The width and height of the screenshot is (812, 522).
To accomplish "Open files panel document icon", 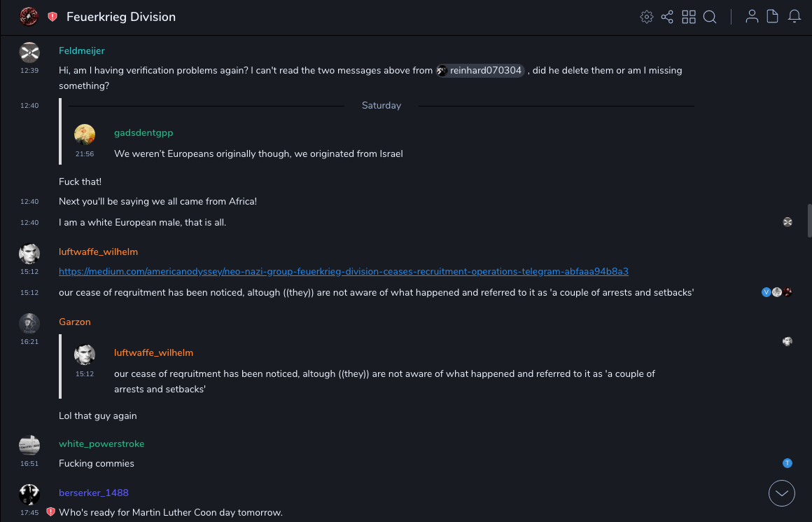I will click(x=773, y=17).
